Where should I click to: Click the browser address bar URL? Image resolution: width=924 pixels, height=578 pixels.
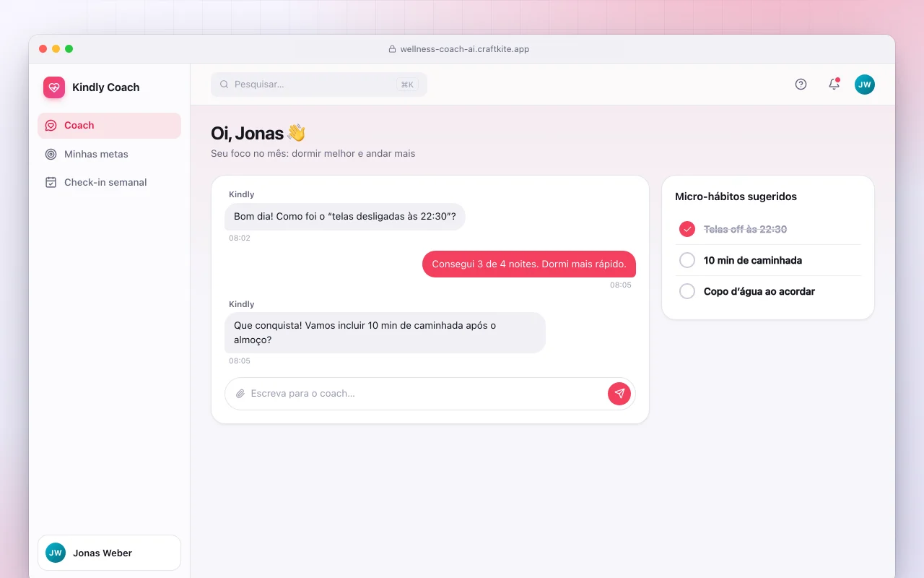pos(464,49)
